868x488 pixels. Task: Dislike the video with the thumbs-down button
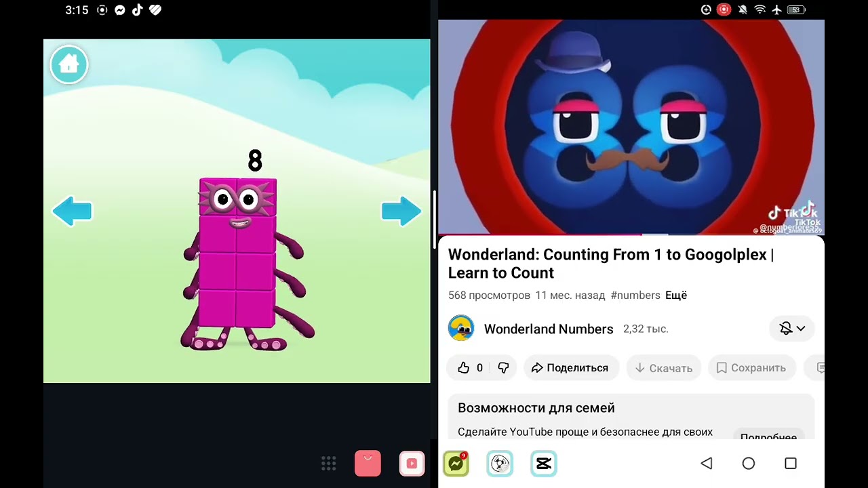click(503, 367)
